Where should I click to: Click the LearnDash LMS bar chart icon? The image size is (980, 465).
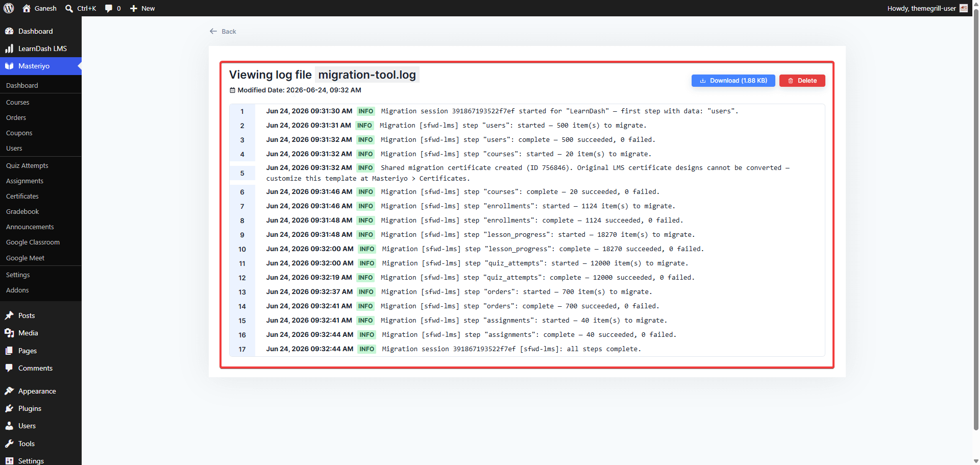[9, 48]
